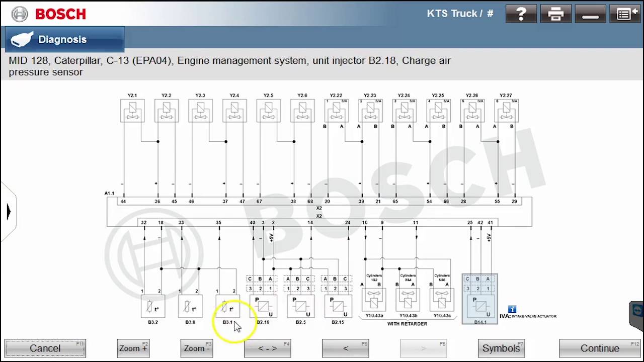This screenshot has height=362, width=644.
Task: Expand the left side panel arrow
Action: click(x=8, y=212)
